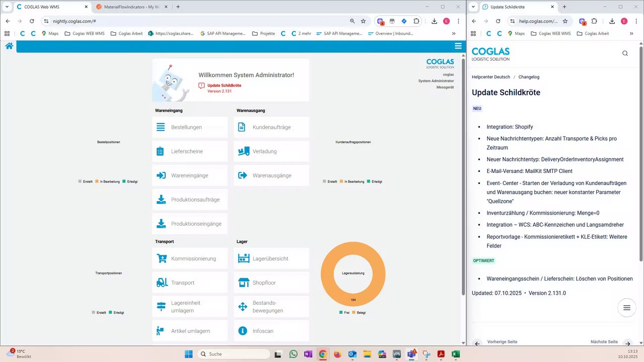Click the downloads icon in the WMS browser window
Viewport: 644px width, 362px height.
[x=434, y=21]
